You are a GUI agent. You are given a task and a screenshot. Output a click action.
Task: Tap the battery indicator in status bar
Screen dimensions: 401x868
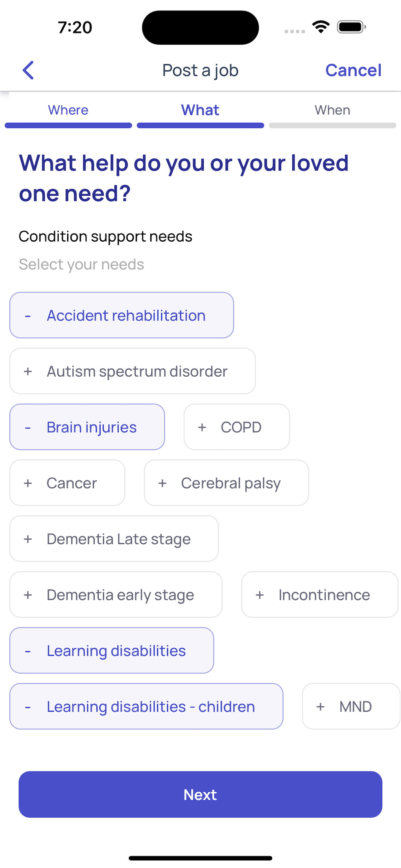(x=352, y=27)
